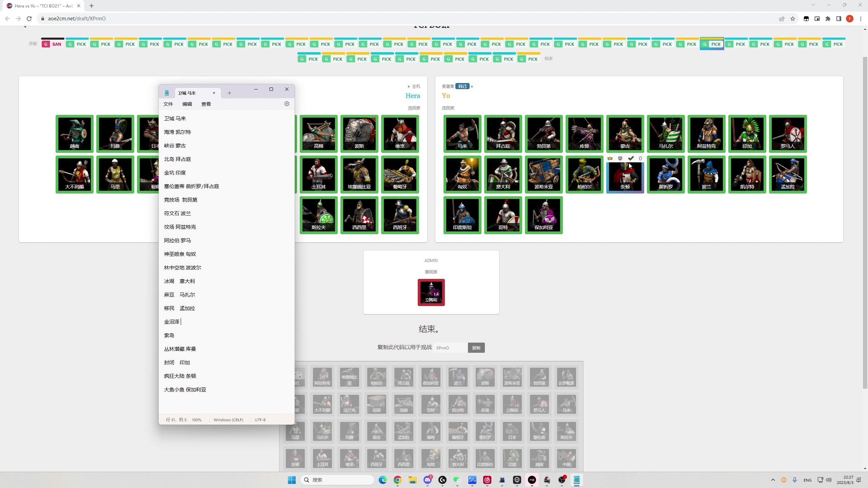Open 查看 menu in Notepad

[206, 104]
